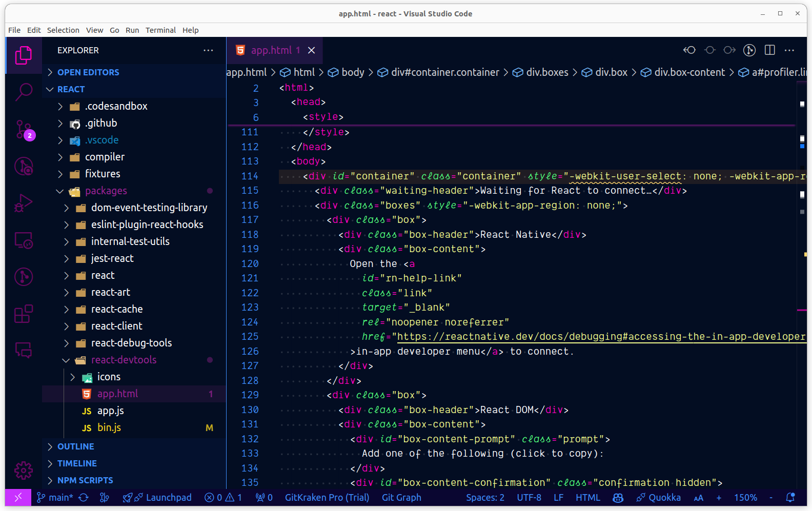Click Copilot icon in status bar

pyautogui.click(x=618, y=497)
